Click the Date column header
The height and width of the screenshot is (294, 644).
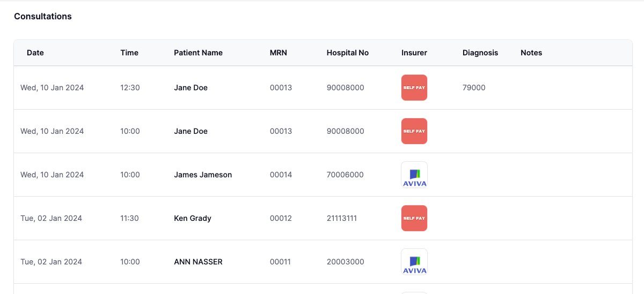click(35, 53)
